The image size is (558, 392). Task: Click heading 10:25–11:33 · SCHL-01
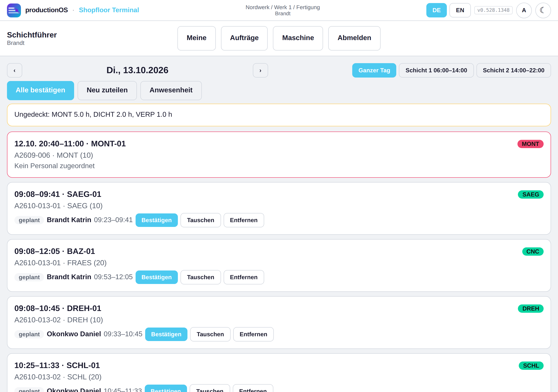point(57,365)
